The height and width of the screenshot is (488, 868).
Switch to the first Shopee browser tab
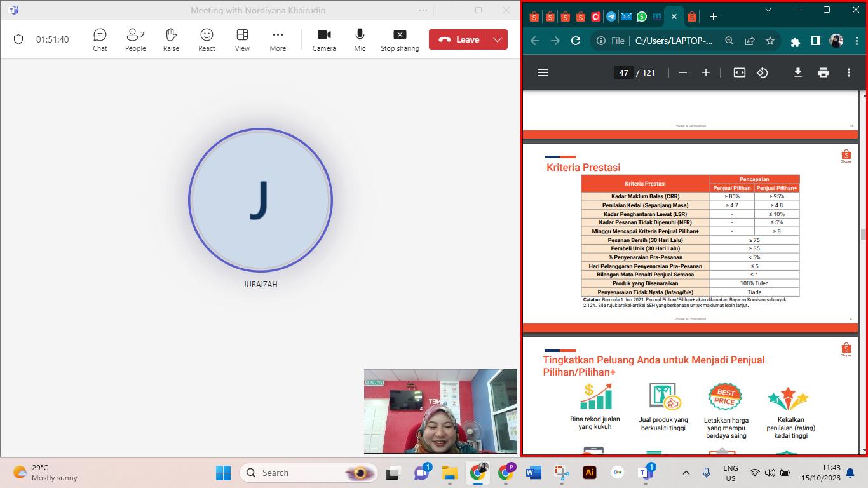coord(534,17)
